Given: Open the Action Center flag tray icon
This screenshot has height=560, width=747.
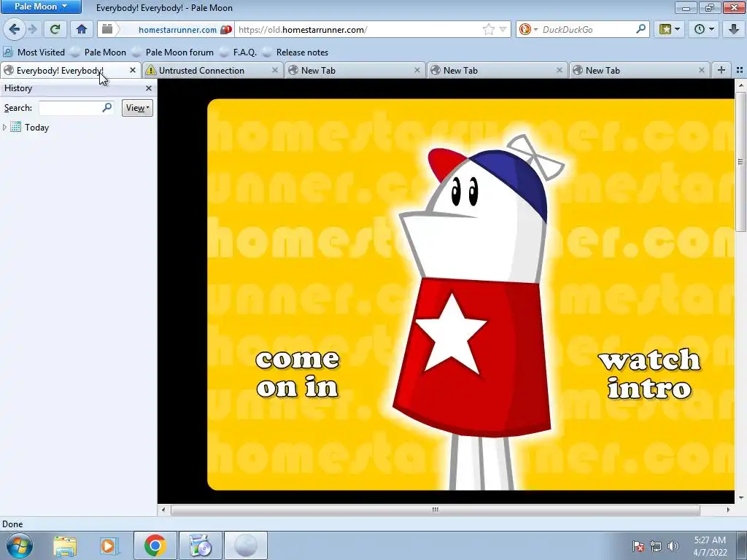Looking at the screenshot, I should (x=638, y=546).
